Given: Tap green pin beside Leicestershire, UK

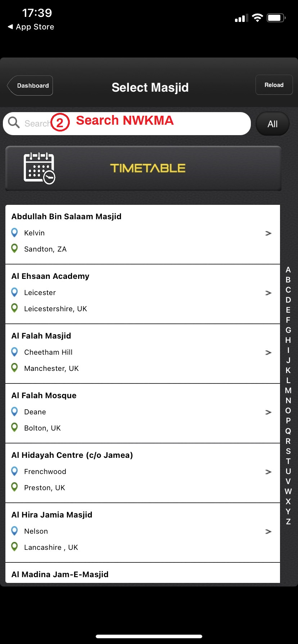Looking at the screenshot, I should click(14, 308).
